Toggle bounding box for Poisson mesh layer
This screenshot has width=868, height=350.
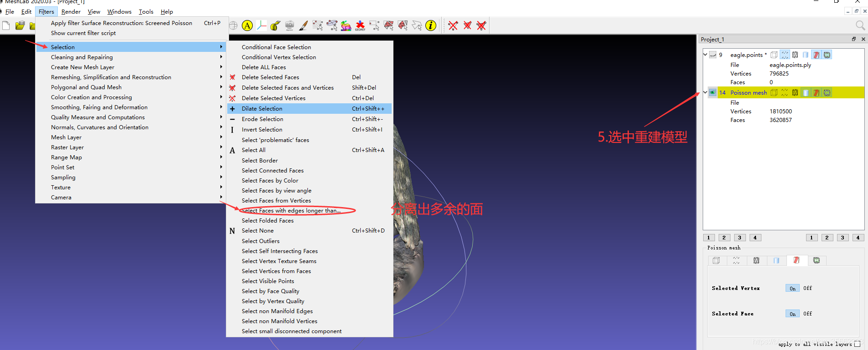774,92
